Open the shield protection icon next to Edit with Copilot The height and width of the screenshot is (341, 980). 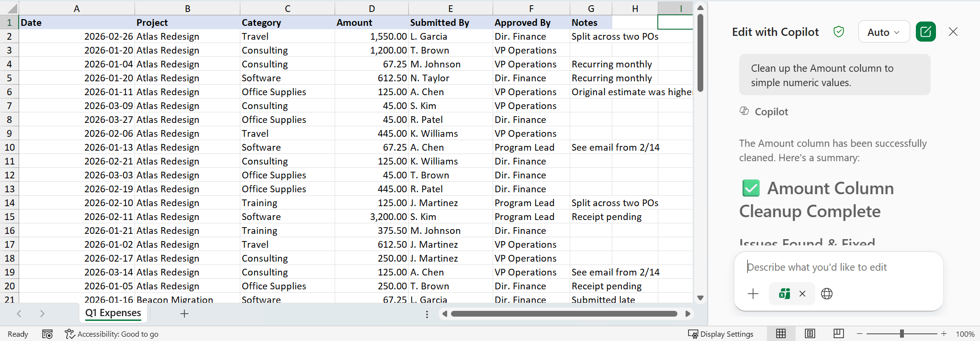point(839,32)
